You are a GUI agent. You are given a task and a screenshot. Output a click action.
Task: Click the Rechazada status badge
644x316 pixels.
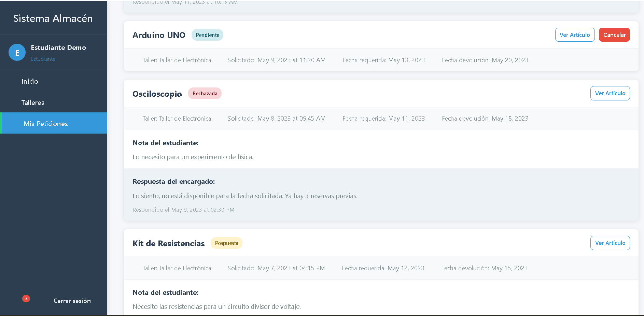[205, 93]
